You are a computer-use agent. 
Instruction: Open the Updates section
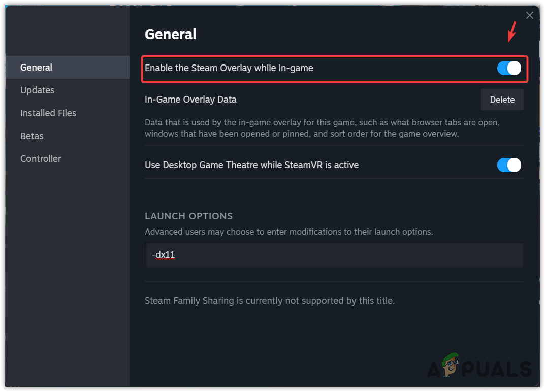37,90
